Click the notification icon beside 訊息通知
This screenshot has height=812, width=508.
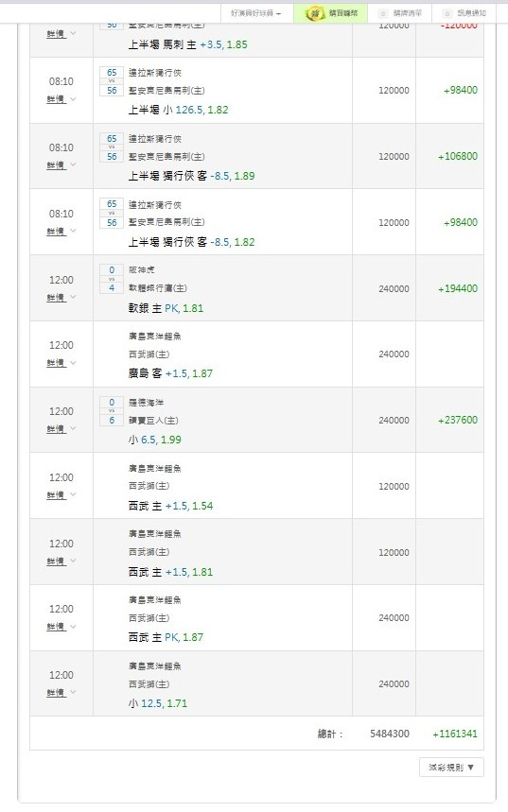447,13
